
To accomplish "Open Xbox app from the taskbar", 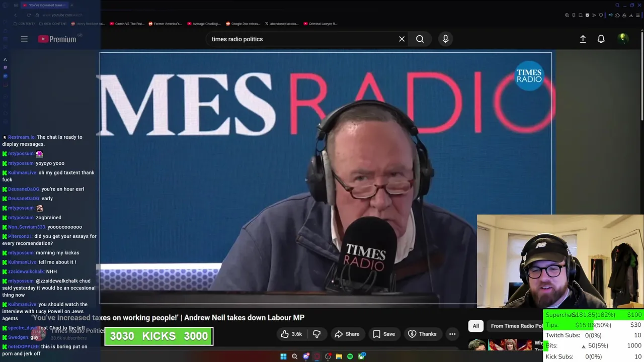I will coord(361,356).
